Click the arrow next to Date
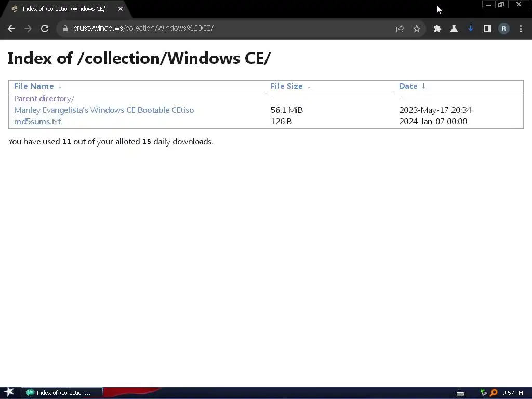The width and height of the screenshot is (532, 399). pos(423,86)
